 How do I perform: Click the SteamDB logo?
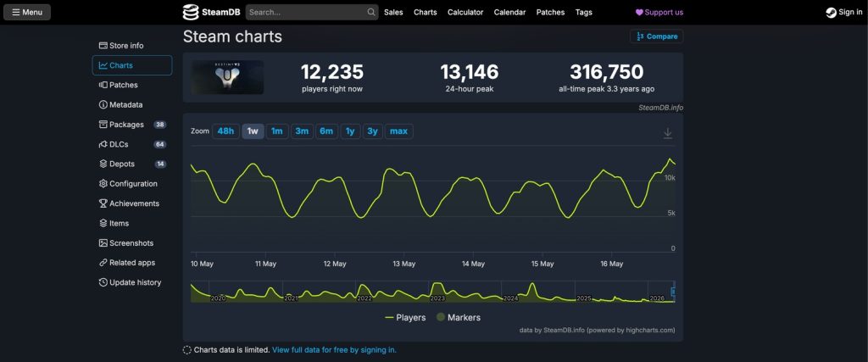coord(211,12)
